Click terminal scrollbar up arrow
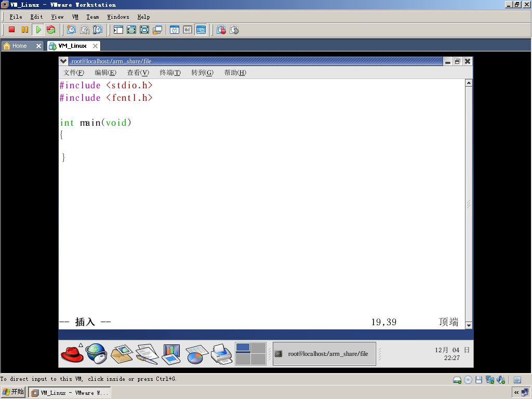The image size is (532, 399). click(469, 83)
